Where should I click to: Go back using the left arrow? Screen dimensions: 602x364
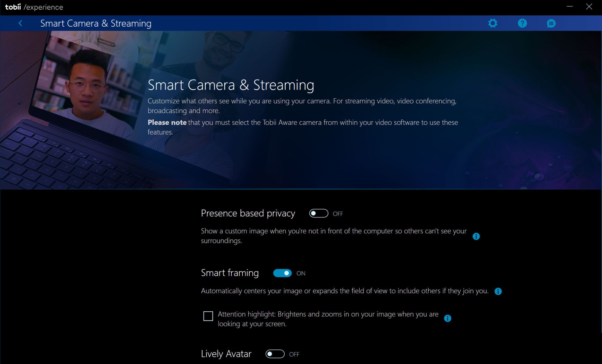[x=20, y=23]
